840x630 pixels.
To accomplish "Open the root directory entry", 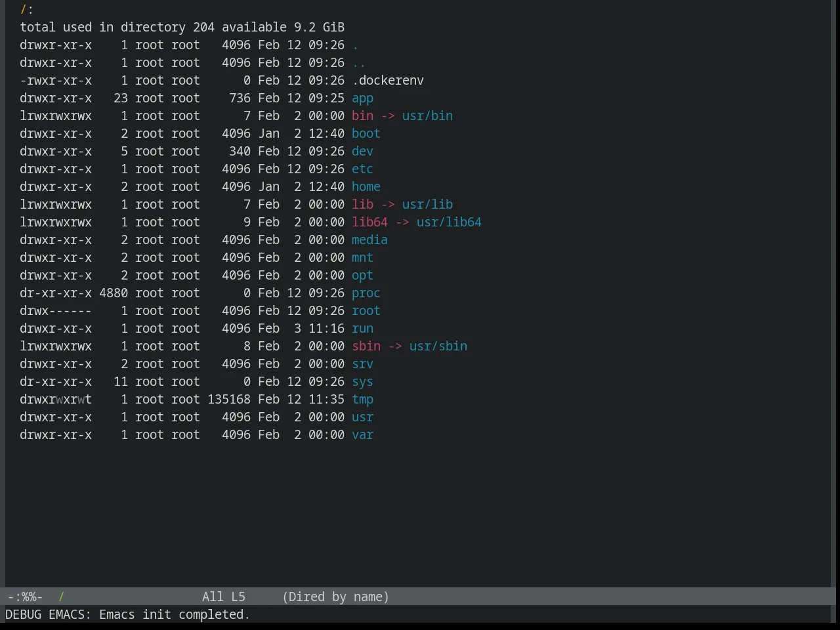I will pos(366,311).
